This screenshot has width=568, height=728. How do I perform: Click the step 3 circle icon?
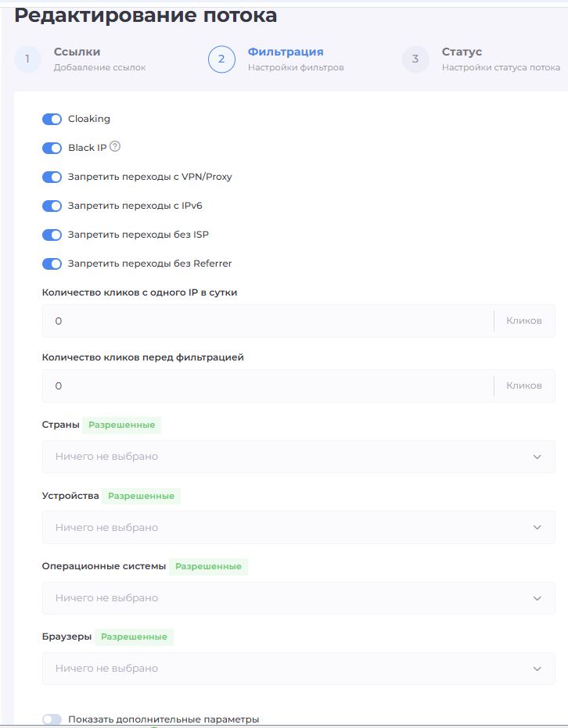pyautogui.click(x=415, y=59)
